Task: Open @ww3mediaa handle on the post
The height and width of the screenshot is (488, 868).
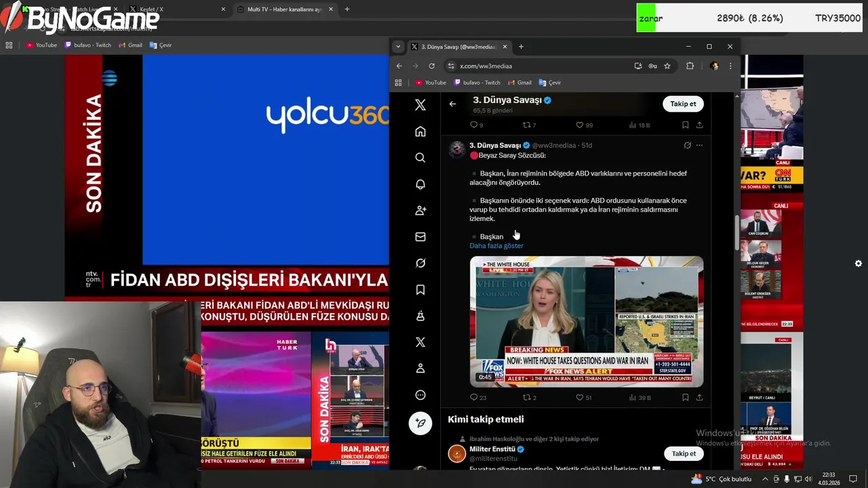Action: click(554, 145)
